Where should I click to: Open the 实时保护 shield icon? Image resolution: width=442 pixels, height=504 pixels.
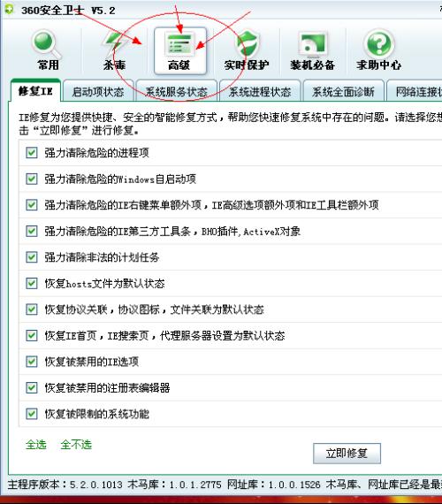(247, 43)
